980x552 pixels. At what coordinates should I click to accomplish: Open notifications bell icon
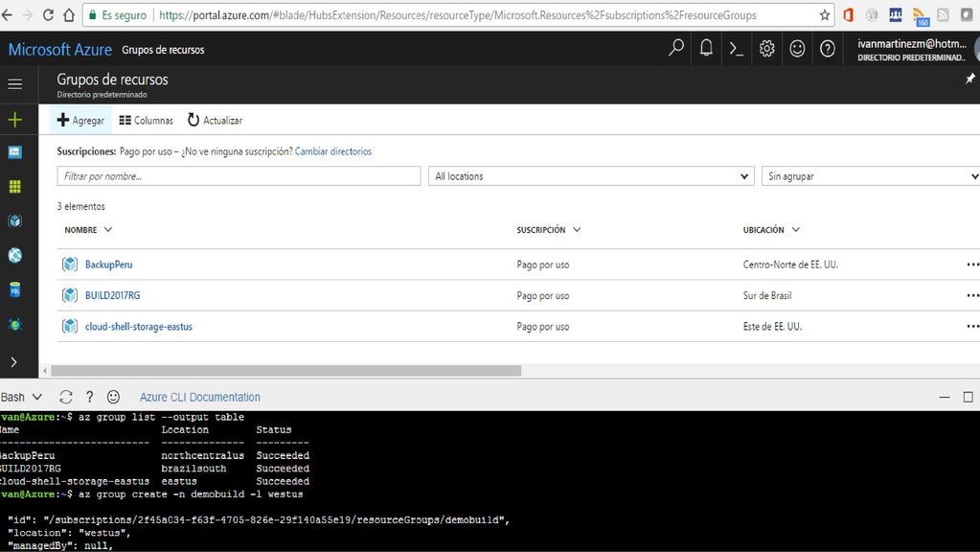pyautogui.click(x=706, y=48)
